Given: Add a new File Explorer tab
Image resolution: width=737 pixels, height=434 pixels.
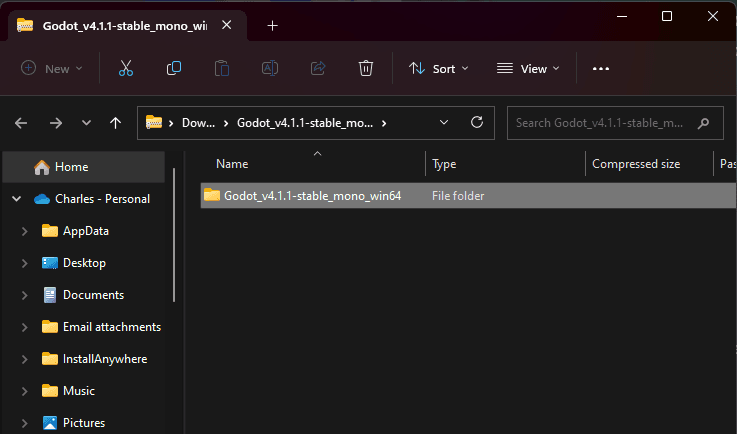Looking at the screenshot, I should [272, 25].
